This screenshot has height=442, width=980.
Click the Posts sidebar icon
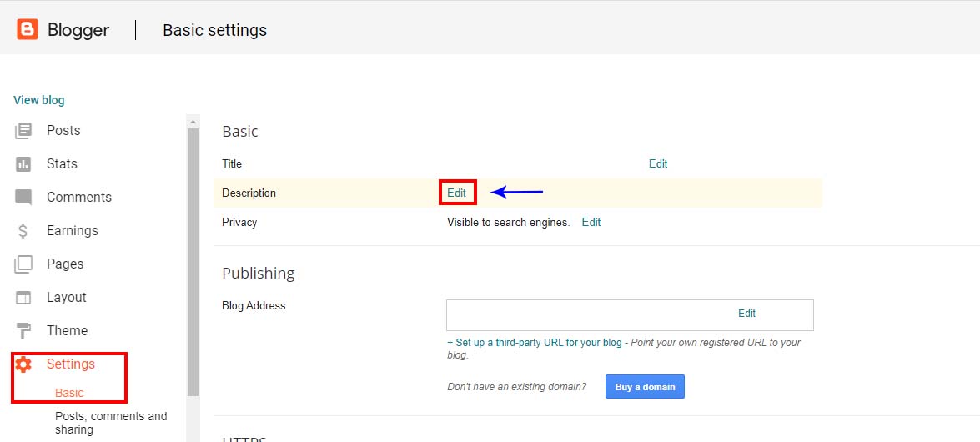pos(23,131)
